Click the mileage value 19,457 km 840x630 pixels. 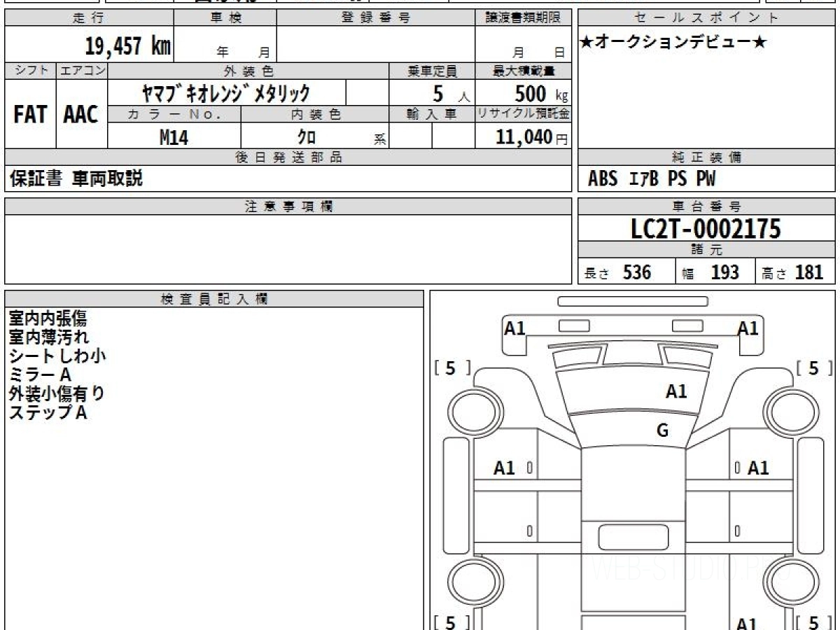[128, 47]
